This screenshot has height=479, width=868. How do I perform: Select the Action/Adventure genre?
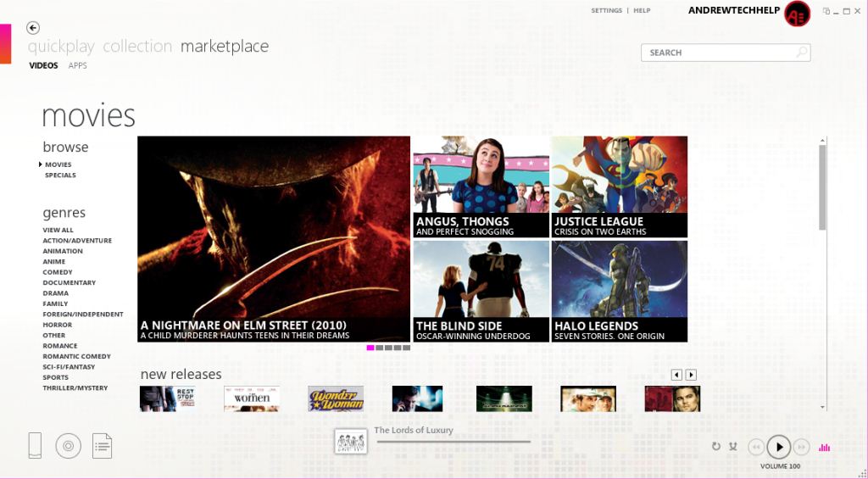(x=77, y=240)
